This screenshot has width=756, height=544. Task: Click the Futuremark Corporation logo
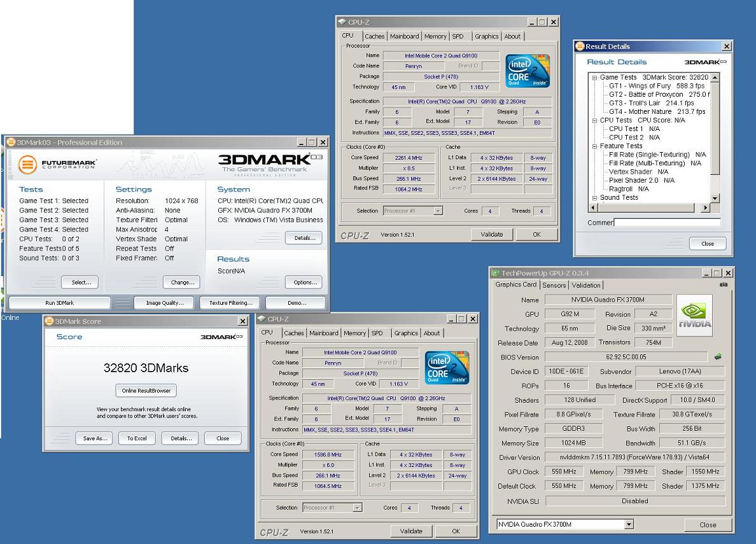tap(57, 164)
